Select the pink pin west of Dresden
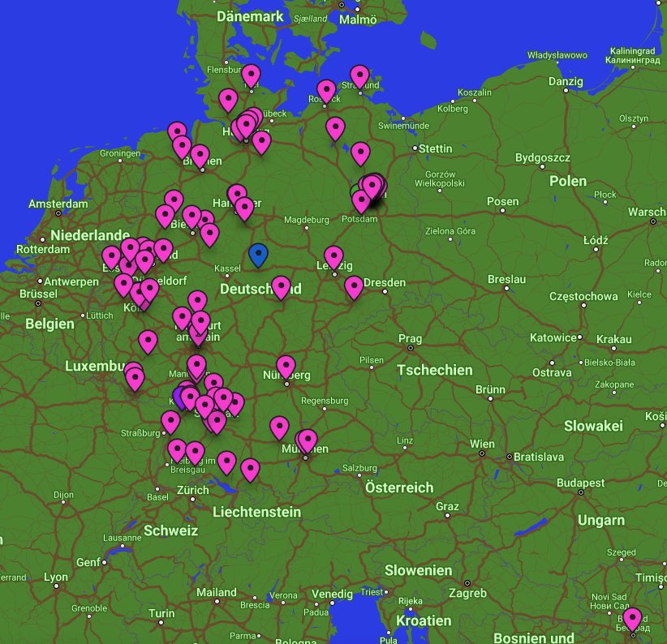667x644 pixels. (354, 287)
